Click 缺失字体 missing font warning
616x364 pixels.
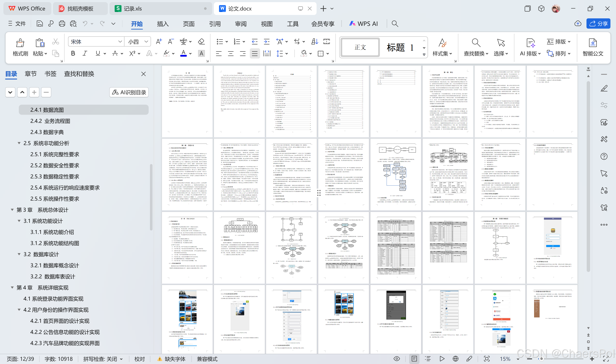tap(171, 359)
